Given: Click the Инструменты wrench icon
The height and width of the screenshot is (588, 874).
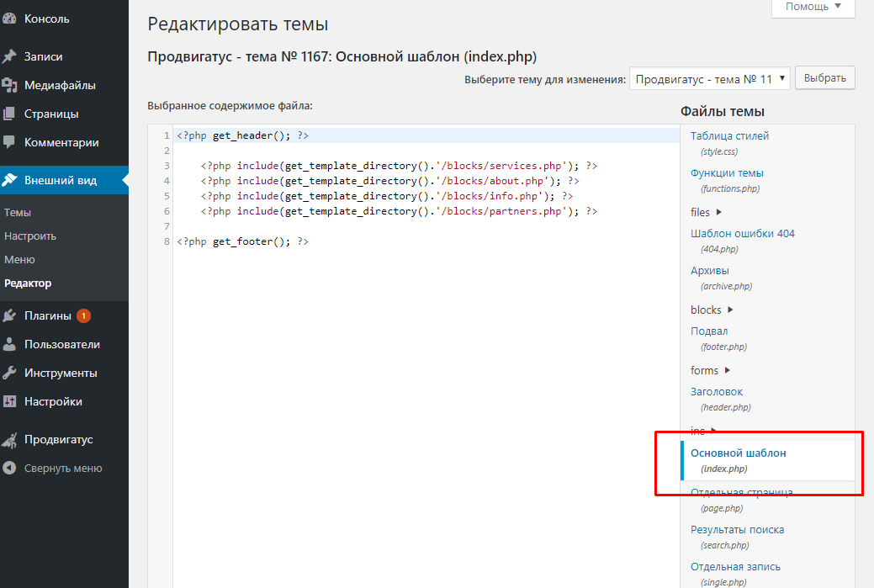Looking at the screenshot, I should 10,373.
